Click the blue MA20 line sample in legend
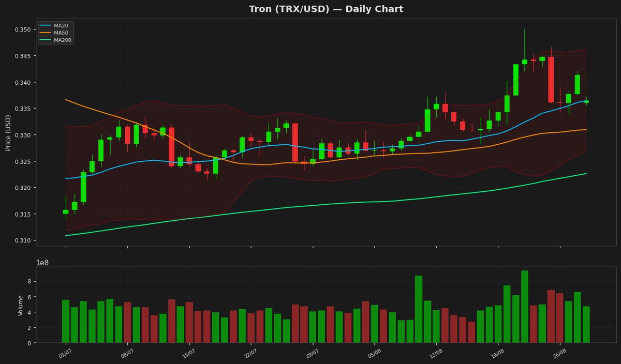This screenshot has width=621, height=364. coord(46,25)
